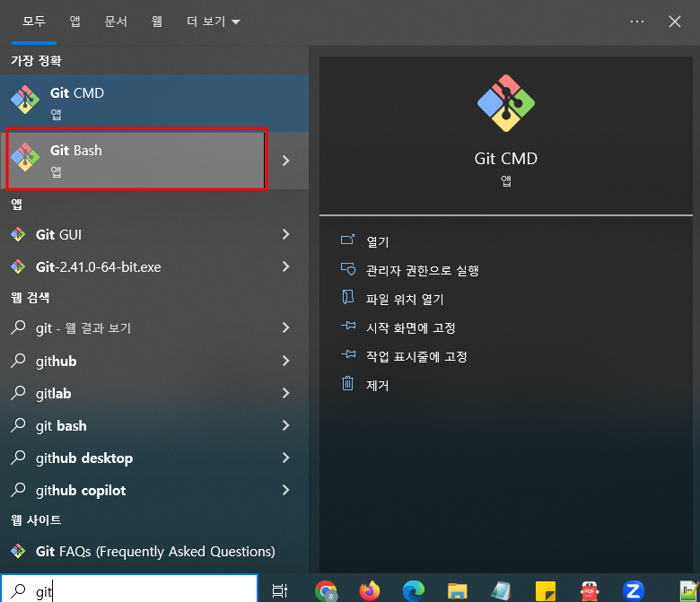
Task: Expand the git bash suggestion arrow
Action: [286, 426]
